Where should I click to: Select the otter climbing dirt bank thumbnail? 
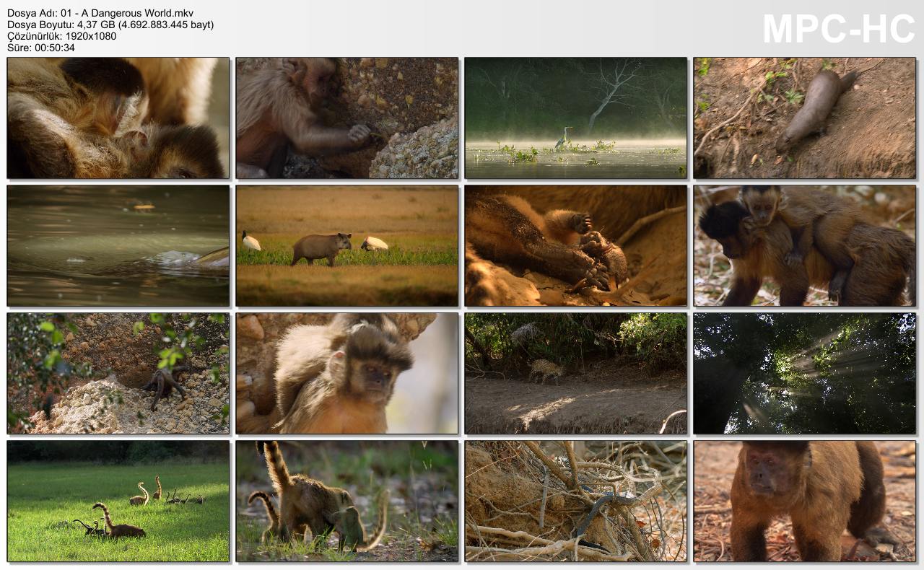click(x=805, y=118)
